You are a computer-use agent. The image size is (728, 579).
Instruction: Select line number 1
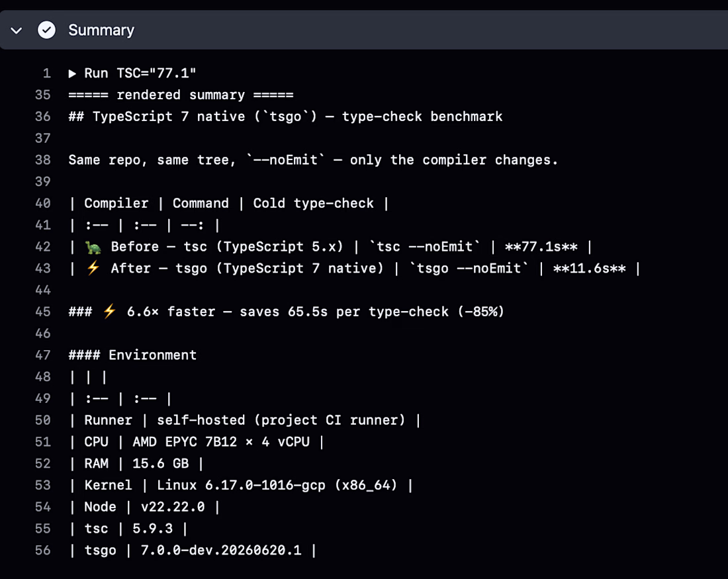click(x=46, y=73)
